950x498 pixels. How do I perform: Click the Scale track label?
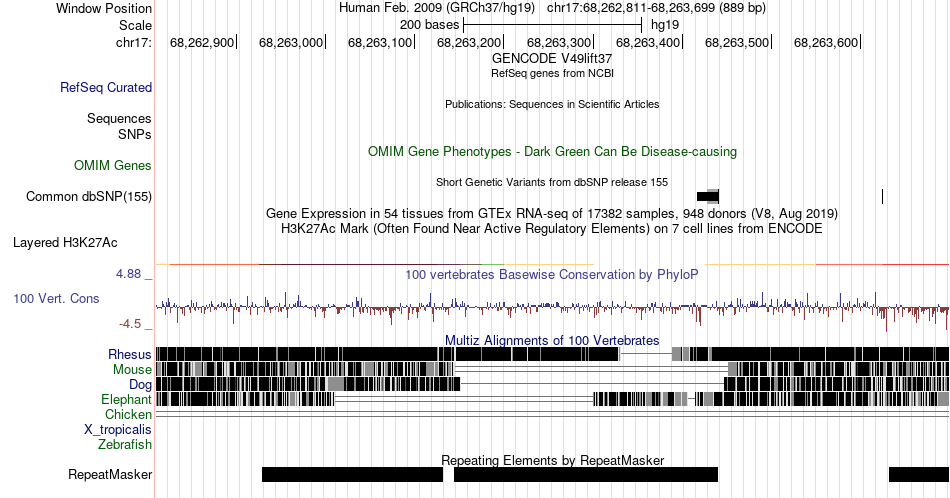(x=135, y=25)
